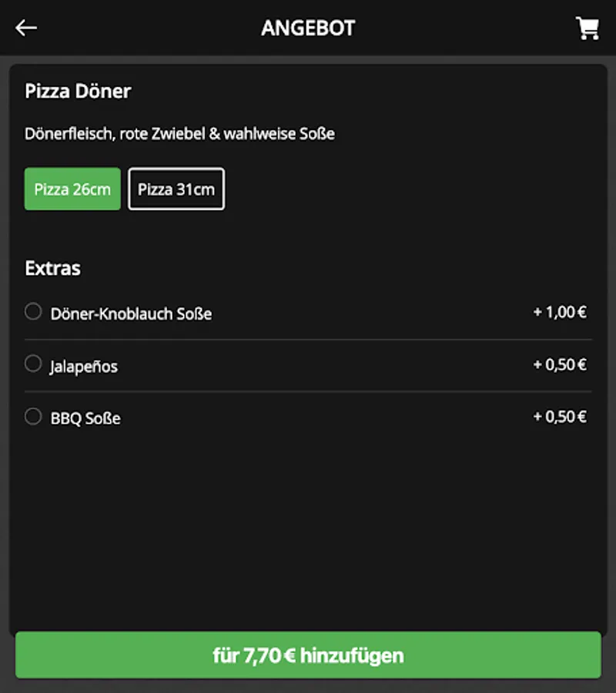Click the Dönerfleisch ingredients description text

point(179,134)
